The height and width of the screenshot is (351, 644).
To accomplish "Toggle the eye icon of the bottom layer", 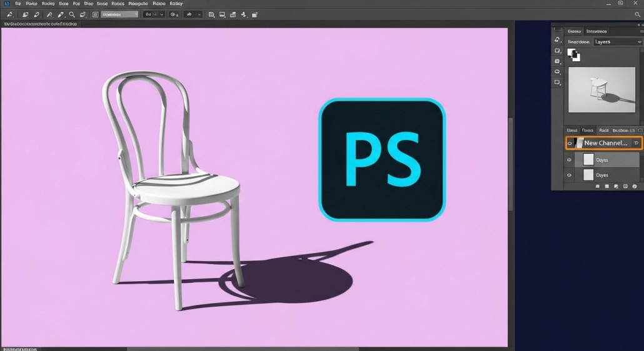I will tap(569, 175).
